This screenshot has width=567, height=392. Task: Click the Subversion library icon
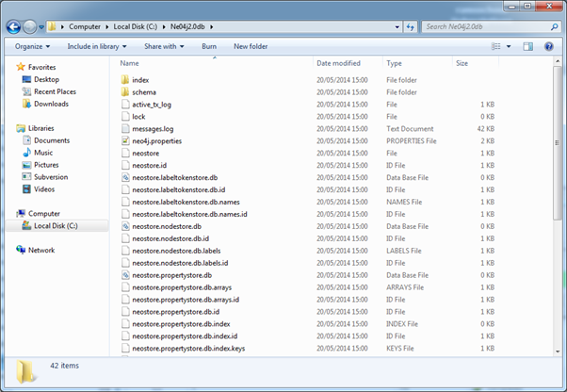click(x=26, y=177)
